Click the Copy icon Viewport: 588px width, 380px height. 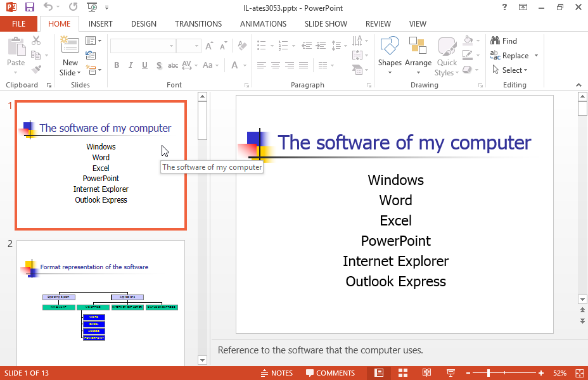pyautogui.click(x=36, y=55)
